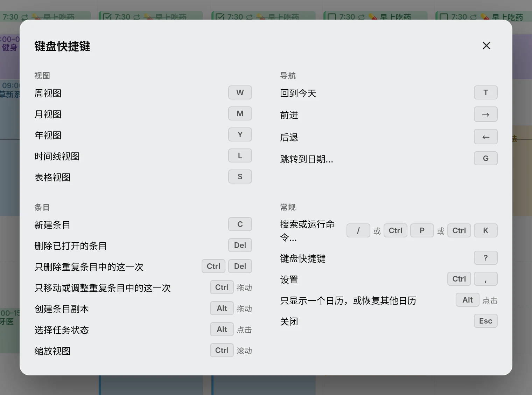Click the M key cap for 月视图

240,114
